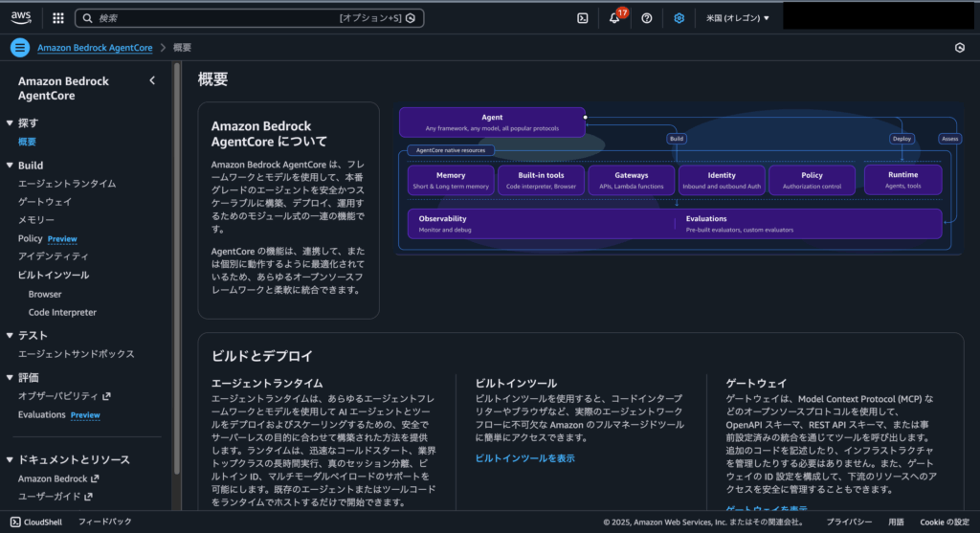The image size is (980, 533).
Task: Toggle the hamburger navigation menu icon
Action: point(19,47)
